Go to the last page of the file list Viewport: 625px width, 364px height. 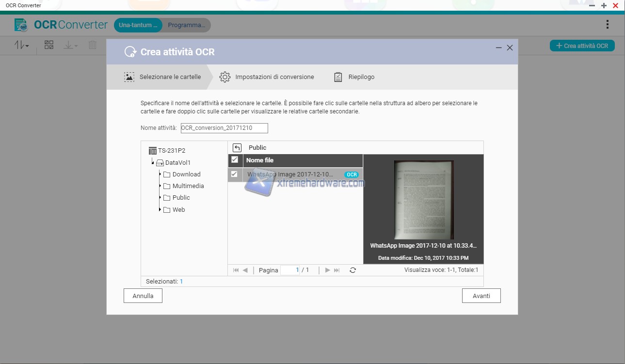click(337, 270)
